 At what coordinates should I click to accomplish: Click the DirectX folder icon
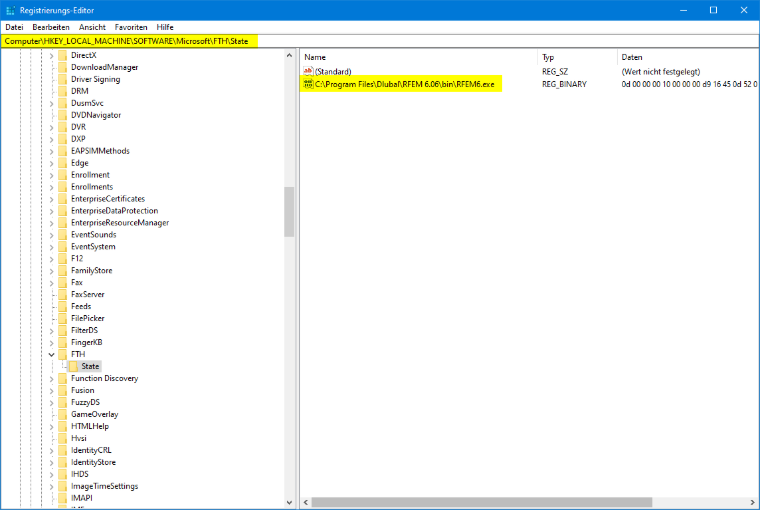point(63,55)
